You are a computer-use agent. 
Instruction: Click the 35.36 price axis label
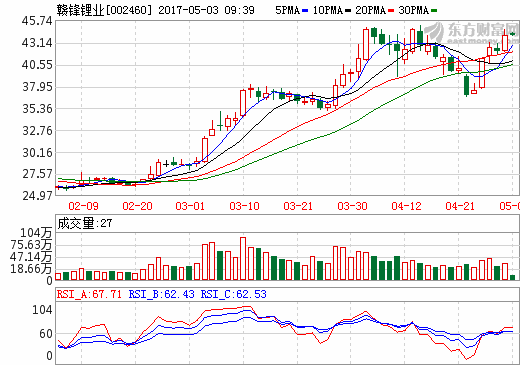(x=37, y=109)
